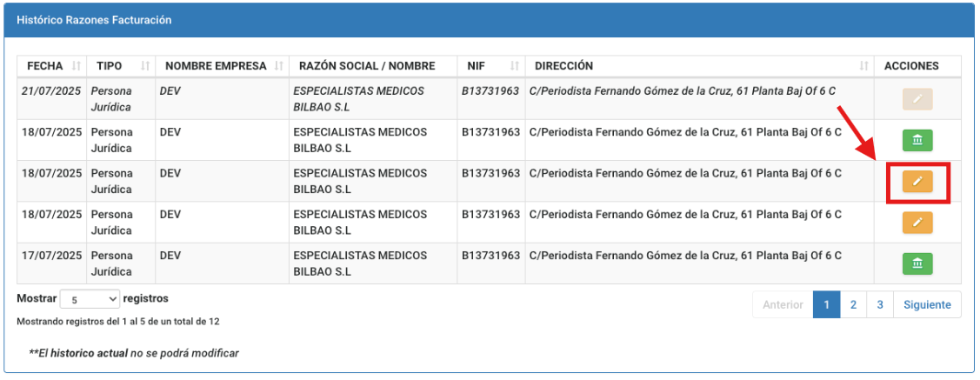The image size is (980, 380).
Task: Click the sort arrows in the DIRECCIÓN header
Action: tap(864, 66)
